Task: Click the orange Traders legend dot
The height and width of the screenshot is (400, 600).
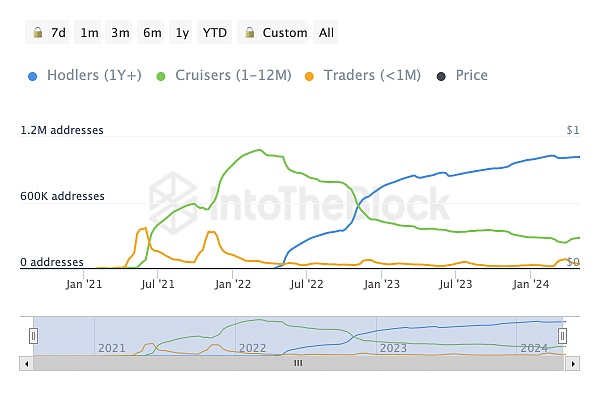Action: (x=311, y=75)
